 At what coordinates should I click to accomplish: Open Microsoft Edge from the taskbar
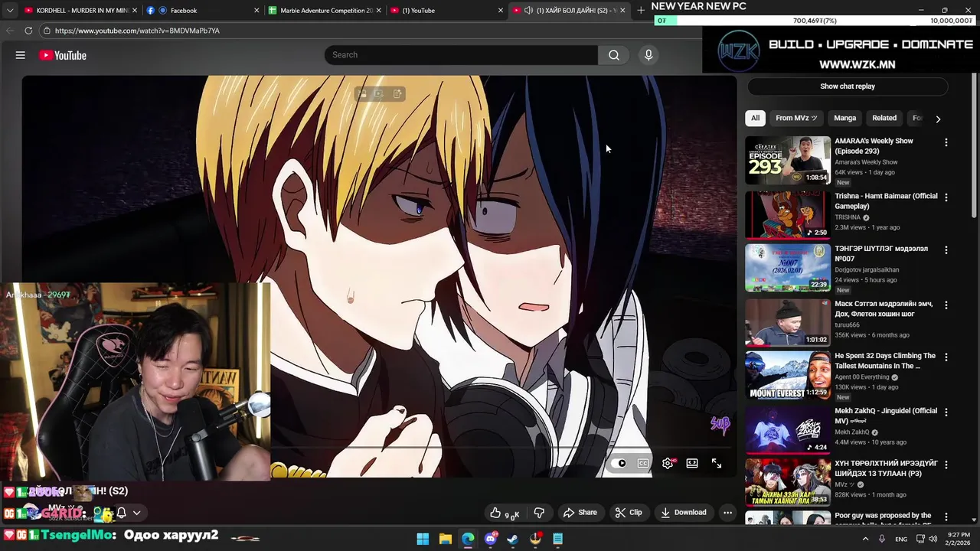click(468, 539)
